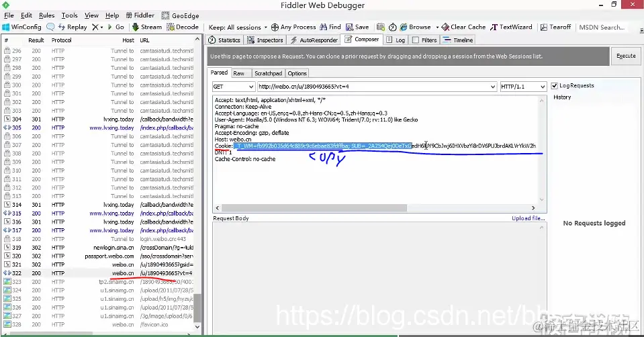The image size is (644, 337).
Task: Open the Help menu
Action: 111,15
